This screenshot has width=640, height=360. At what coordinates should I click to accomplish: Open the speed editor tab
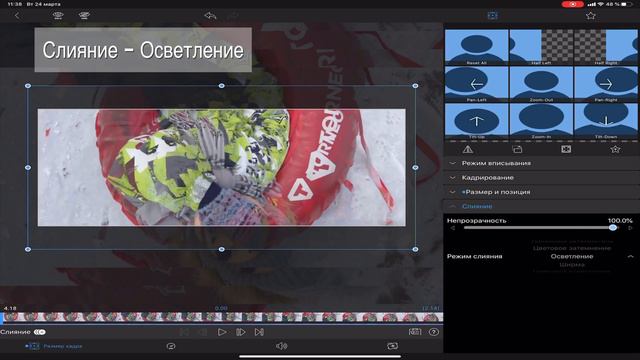pyautogui.click(x=171, y=346)
